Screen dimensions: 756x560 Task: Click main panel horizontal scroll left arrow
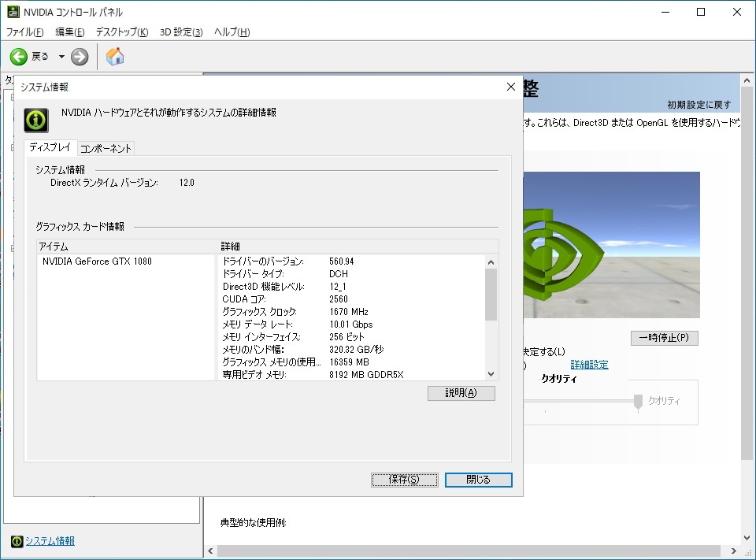coord(211,551)
